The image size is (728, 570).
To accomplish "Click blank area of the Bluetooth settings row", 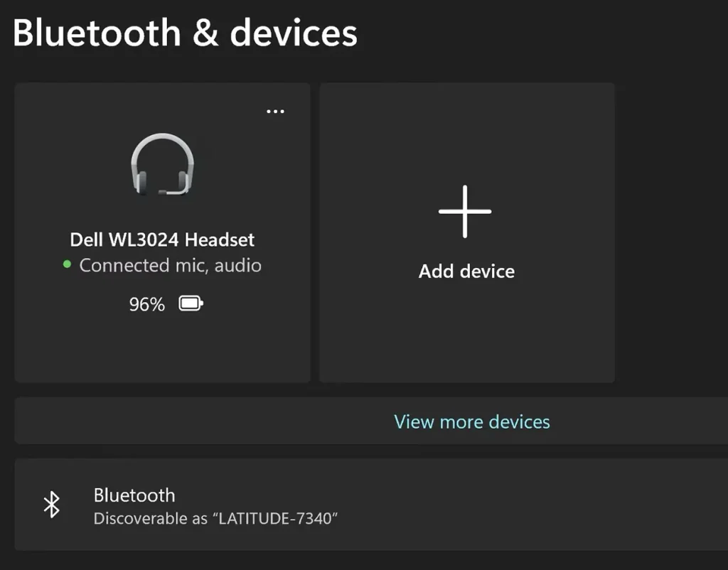I will point(533,505).
